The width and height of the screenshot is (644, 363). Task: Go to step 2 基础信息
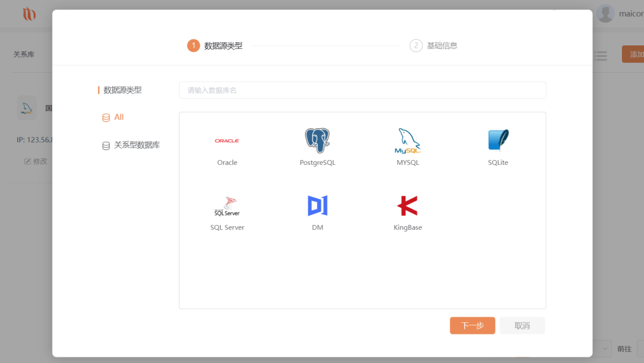434,45
